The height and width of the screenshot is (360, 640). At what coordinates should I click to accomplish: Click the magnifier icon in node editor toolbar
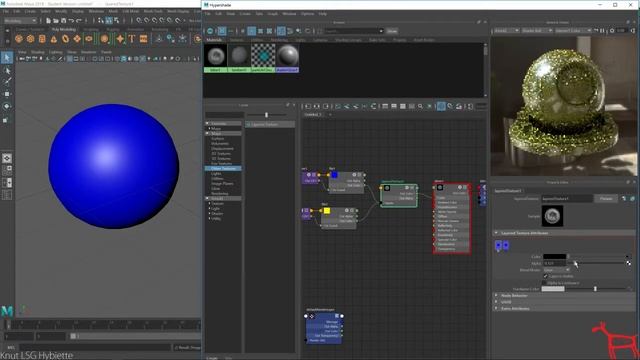coord(420,107)
